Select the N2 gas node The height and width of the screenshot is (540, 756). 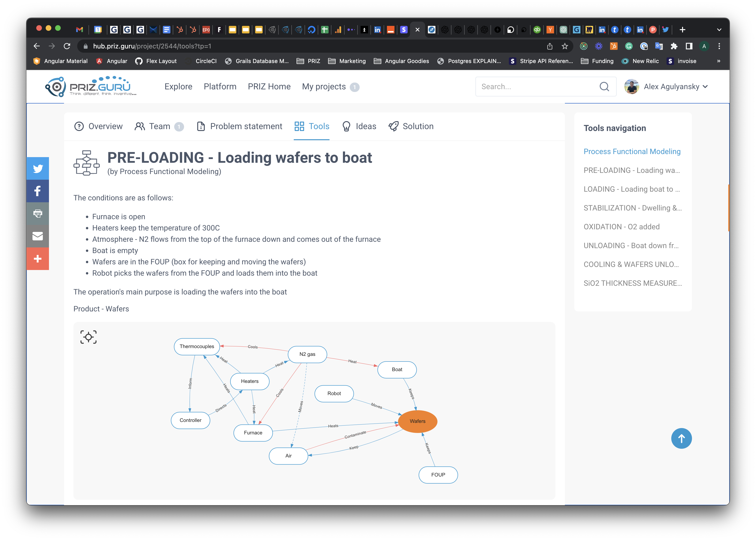click(307, 354)
